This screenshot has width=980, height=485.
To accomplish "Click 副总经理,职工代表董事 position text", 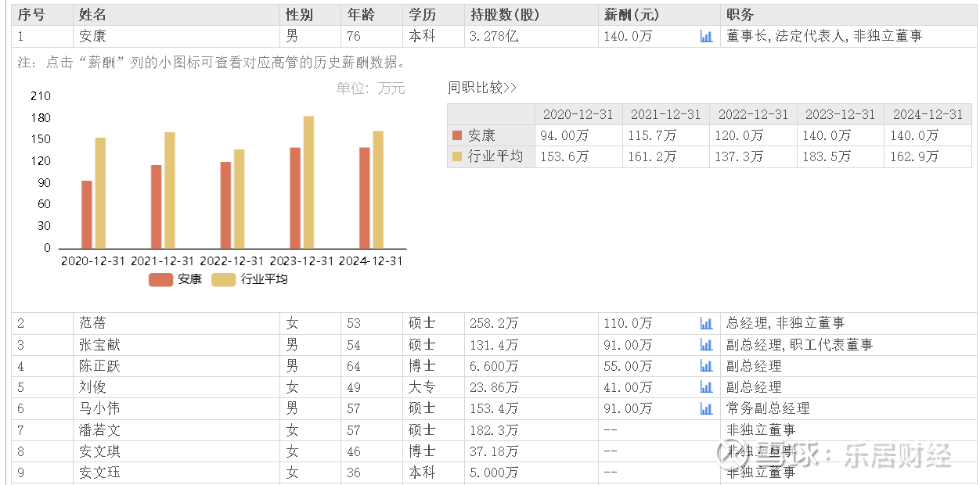I will click(799, 345).
